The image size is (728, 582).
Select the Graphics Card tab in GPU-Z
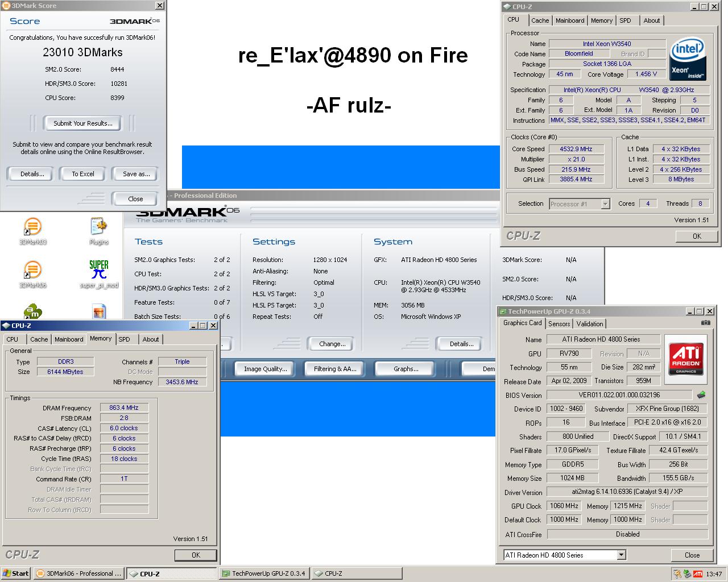(522, 323)
